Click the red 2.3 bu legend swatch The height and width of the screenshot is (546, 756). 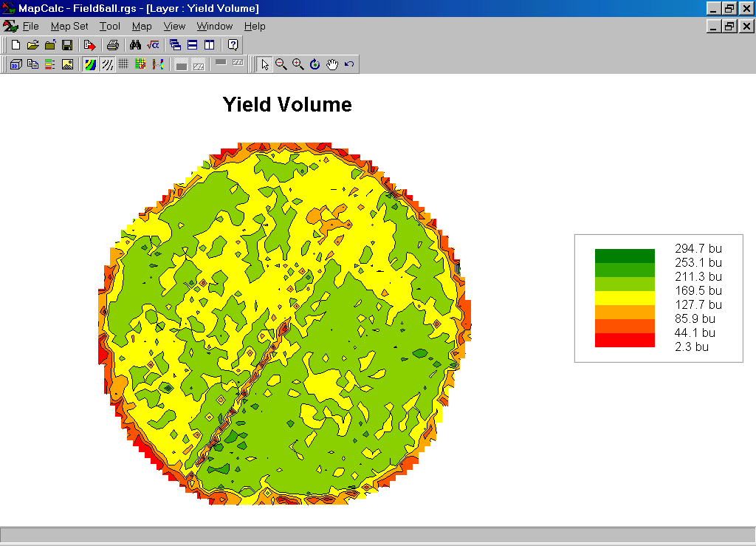tap(625, 340)
